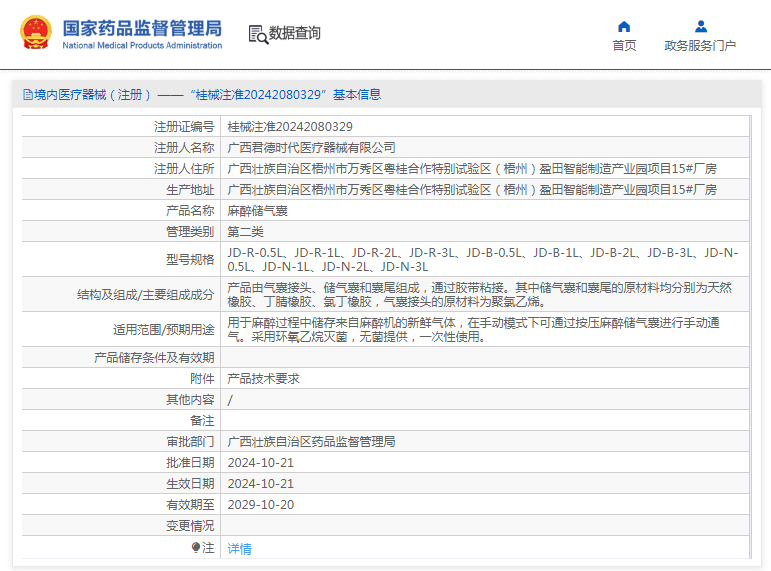Screen dimensions: 771x571
Task: Click the 政务服务门户 user icon
Action: click(701, 27)
